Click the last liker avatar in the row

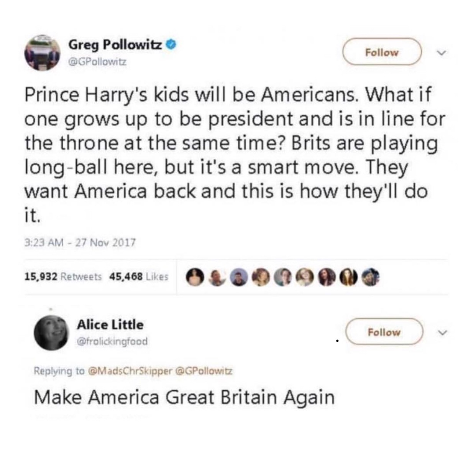click(371, 277)
